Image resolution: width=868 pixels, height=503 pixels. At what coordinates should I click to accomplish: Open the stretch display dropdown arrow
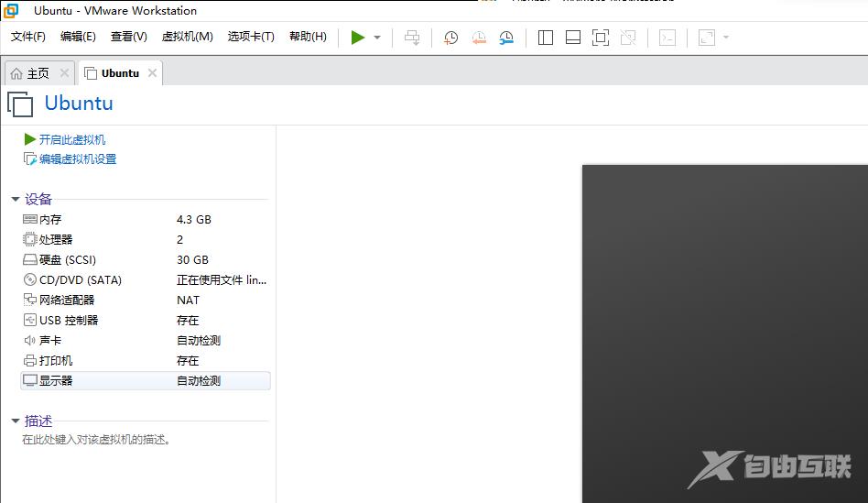click(x=726, y=38)
